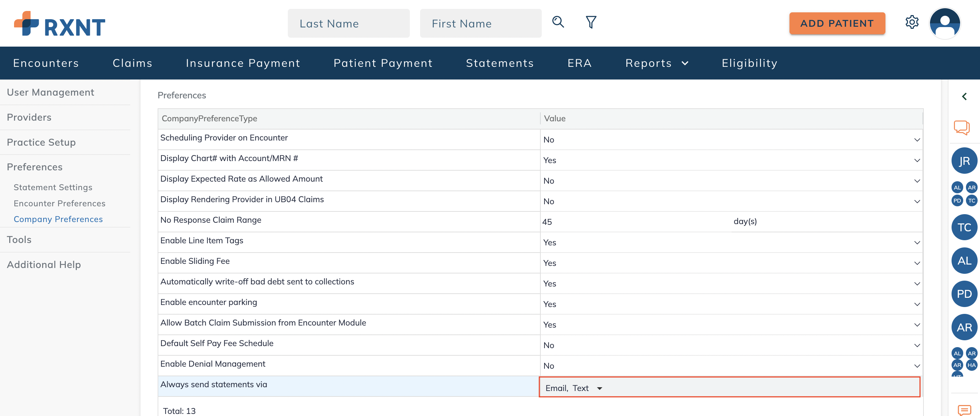The image size is (980, 416).
Task: Switch to the ERA tab
Action: coord(579,63)
